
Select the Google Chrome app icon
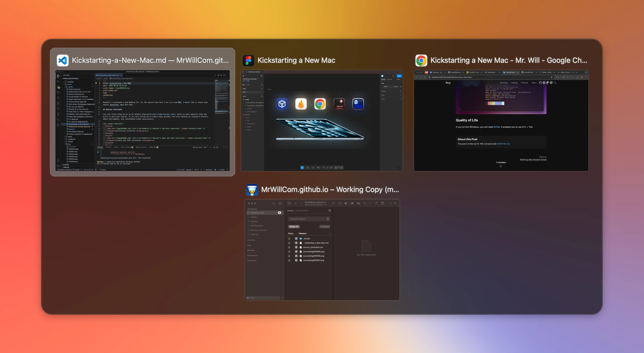click(421, 60)
